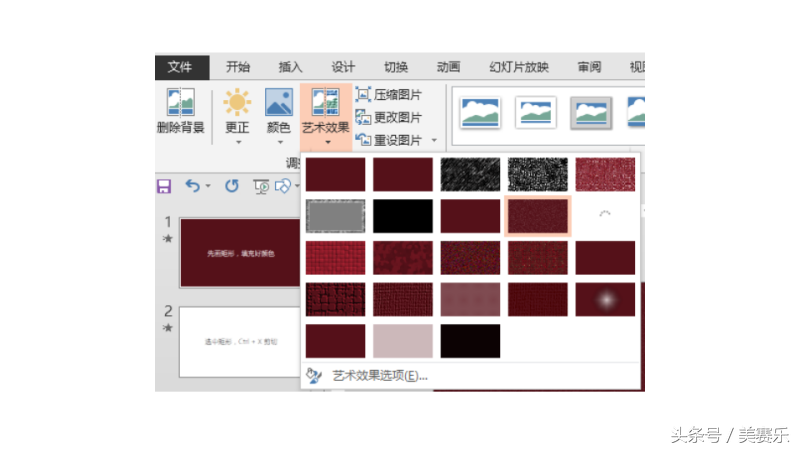Select first picture style thumbnail in ribbon
Screen dimensions: 800x450
click(x=480, y=112)
